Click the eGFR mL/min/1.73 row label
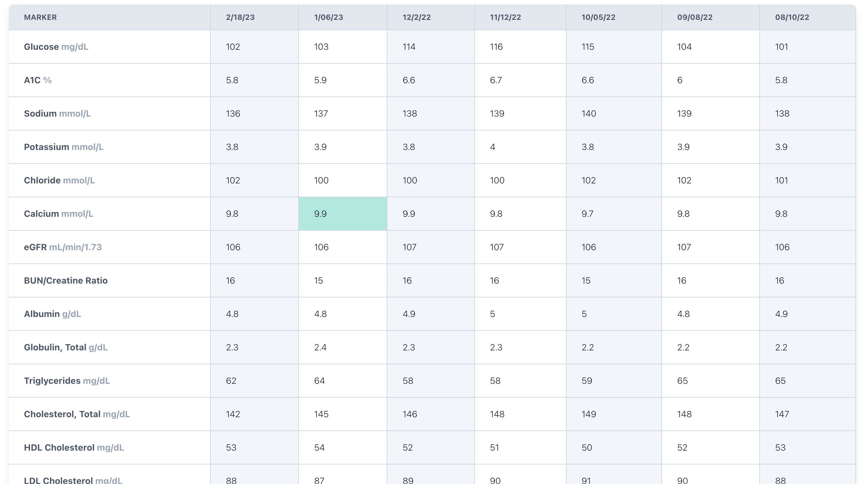 pos(63,247)
